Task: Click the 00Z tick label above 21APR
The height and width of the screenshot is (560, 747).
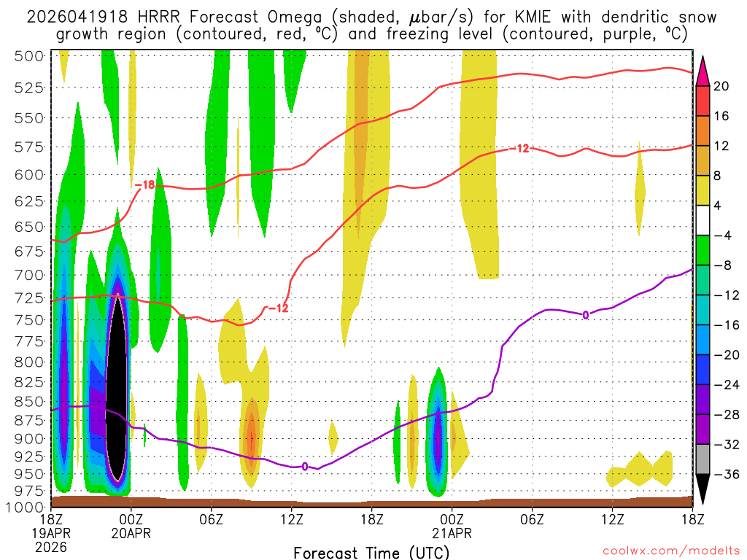Action: point(452,519)
